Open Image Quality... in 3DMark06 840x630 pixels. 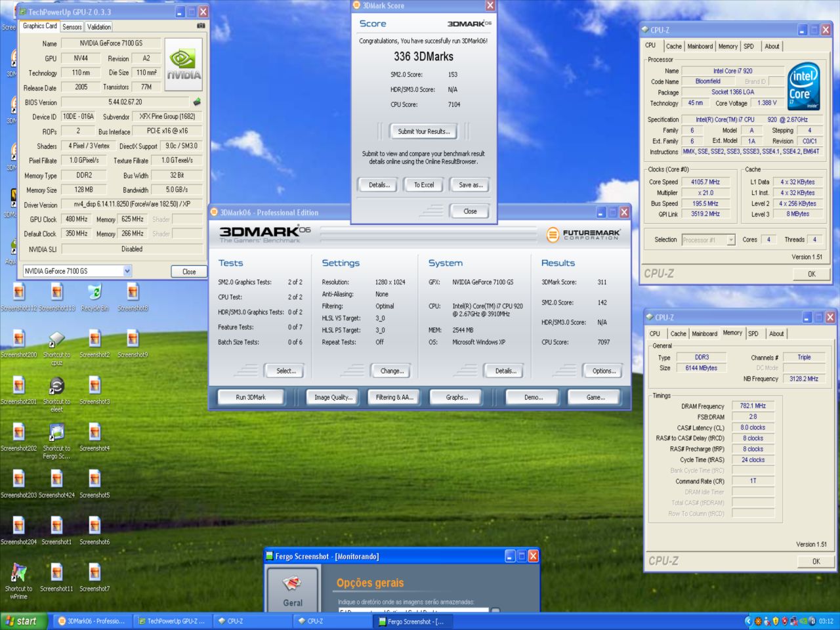(x=333, y=398)
